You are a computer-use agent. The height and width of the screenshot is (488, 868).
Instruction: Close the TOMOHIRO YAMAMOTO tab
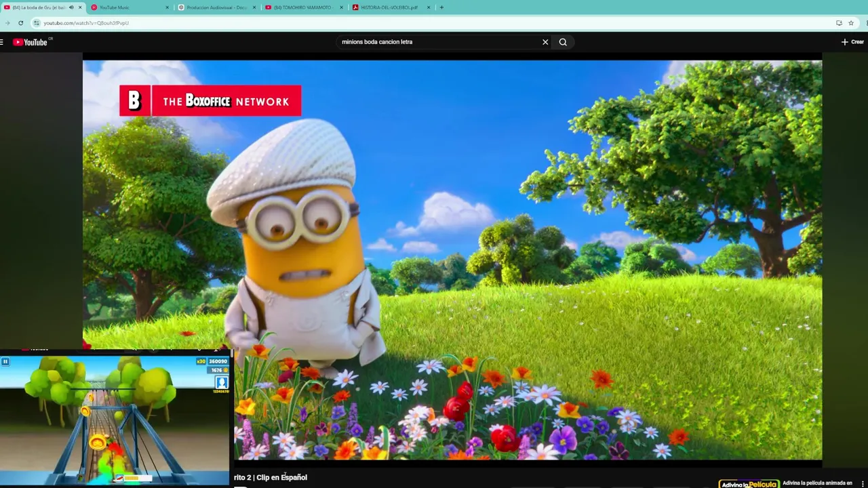pos(342,7)
